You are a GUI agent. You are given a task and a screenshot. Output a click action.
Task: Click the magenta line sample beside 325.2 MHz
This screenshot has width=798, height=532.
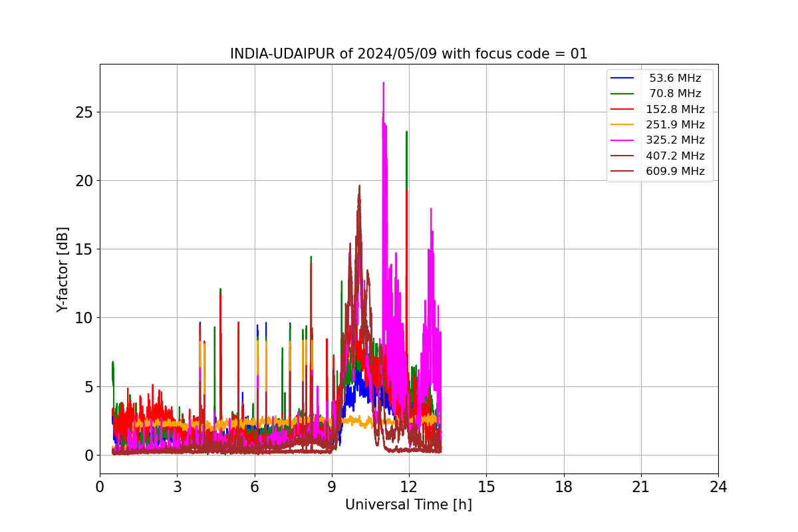[622, 140]
